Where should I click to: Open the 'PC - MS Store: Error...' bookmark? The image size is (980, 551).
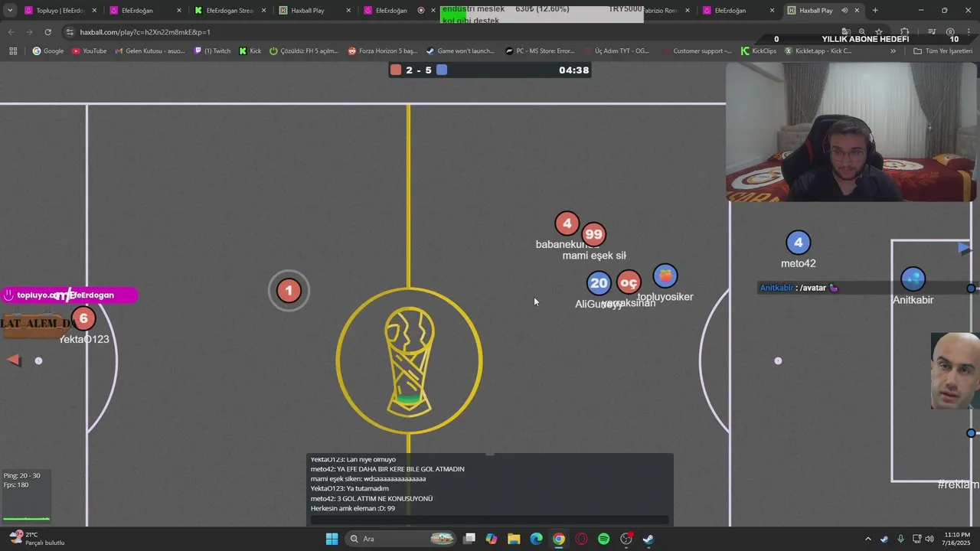click(540, 51)
